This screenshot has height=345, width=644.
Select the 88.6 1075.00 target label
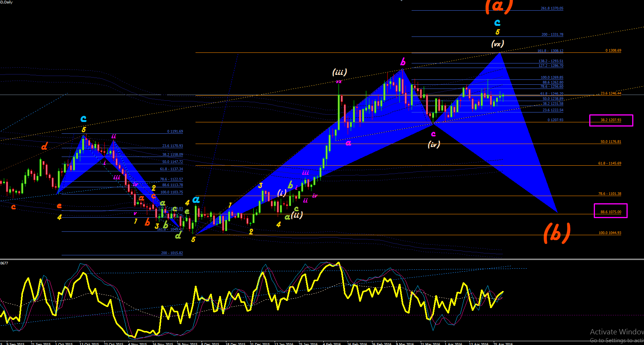[611, 212]
